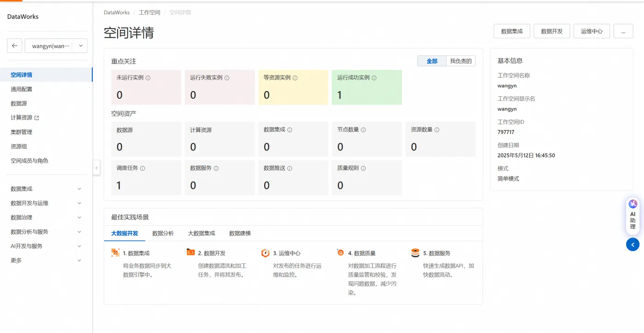Image resolution: width=644 pixels, height=333 pixels.
Task: Click the 数据质量 icon in best practices
Action: (x=340, y=252)
